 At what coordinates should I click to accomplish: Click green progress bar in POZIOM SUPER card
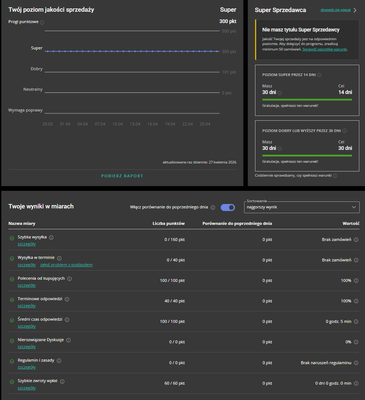click(307, 100)
